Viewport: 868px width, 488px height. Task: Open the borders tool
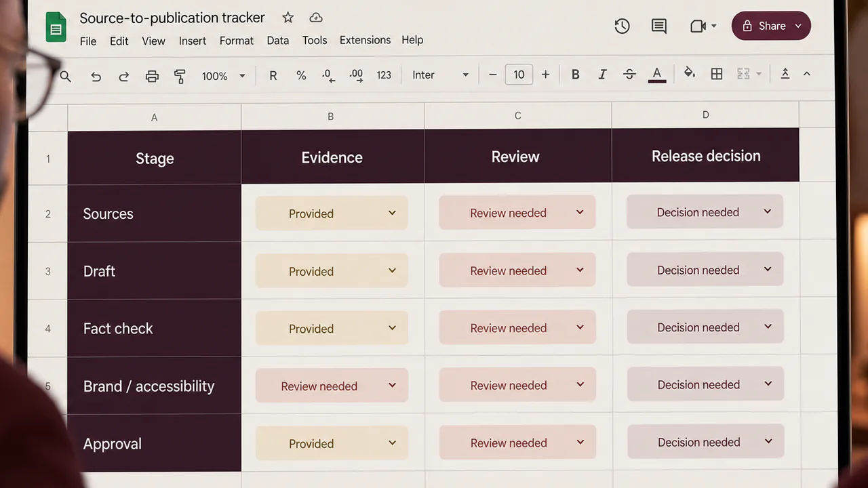click(x=717, y=74)
